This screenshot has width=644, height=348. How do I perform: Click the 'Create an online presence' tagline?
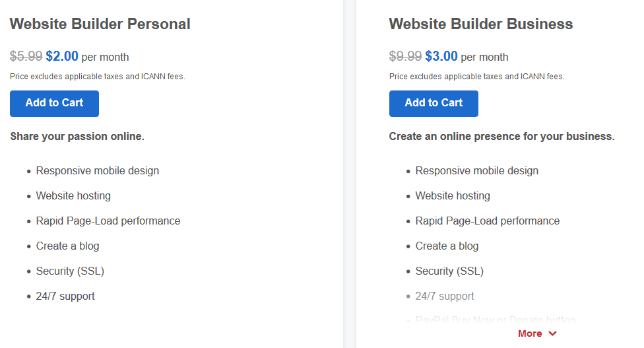[x=502, y=137]
